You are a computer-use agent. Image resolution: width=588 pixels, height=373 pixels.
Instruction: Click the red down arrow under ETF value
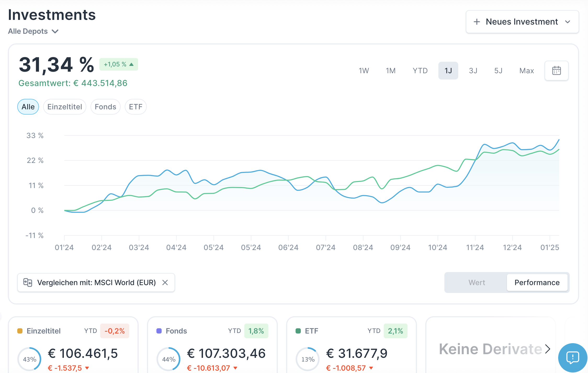[x=371, y=368]
